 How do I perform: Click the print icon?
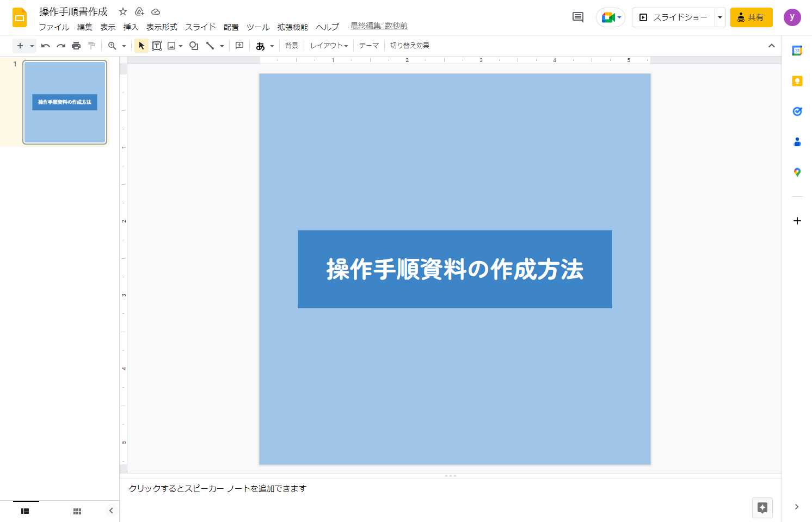(x=76, y=46)
